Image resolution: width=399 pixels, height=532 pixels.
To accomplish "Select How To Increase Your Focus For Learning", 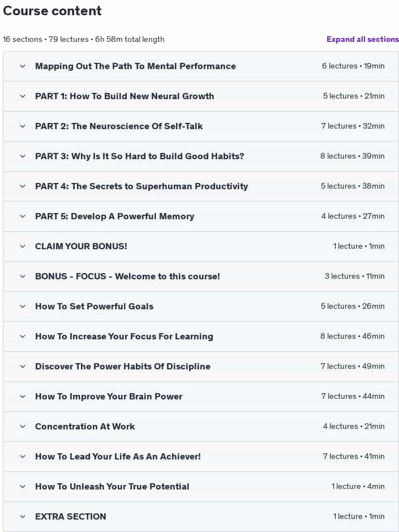I will tap(124, 337).
